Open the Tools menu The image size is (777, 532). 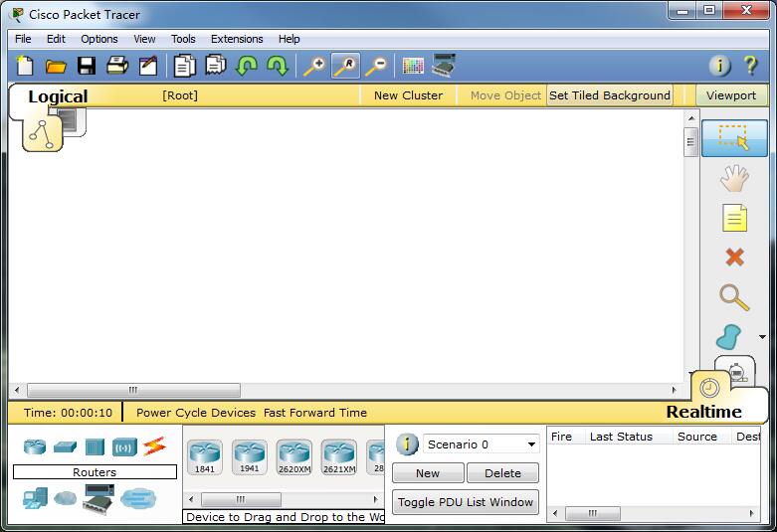pyautogui.click(x=183, y=39)
